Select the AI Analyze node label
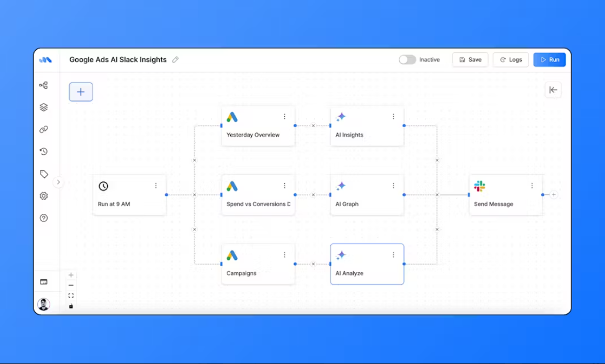The image size is (605, 364). coord(350,274)
